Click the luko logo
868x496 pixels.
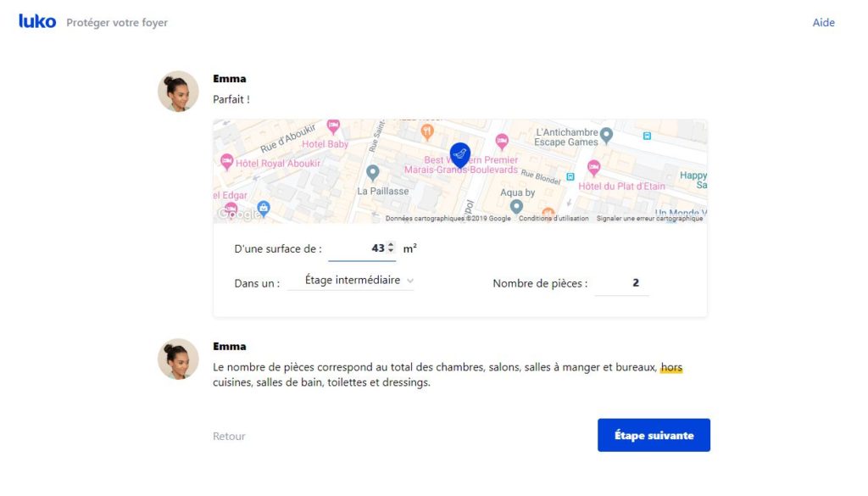pos(37,21)
